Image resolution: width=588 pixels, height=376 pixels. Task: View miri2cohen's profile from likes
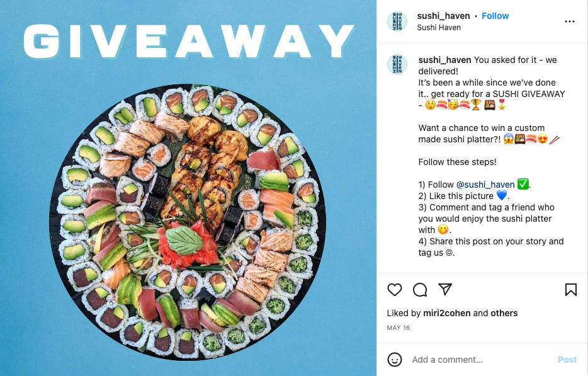point(446,313)
